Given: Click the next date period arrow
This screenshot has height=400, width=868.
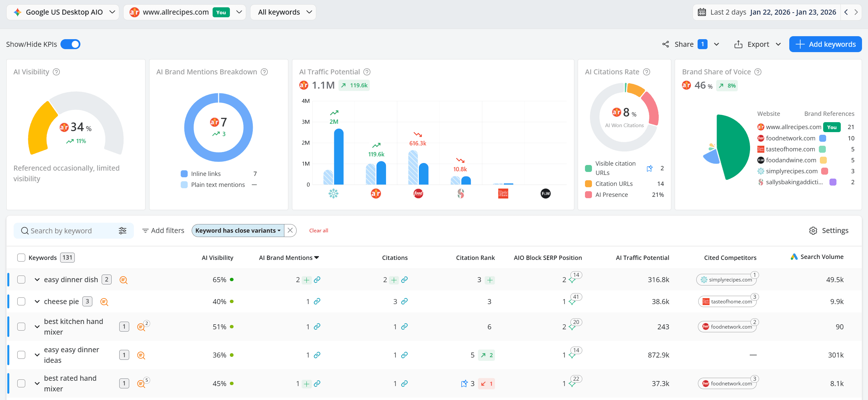Looking at the screenshot, I should click(856, 12).
